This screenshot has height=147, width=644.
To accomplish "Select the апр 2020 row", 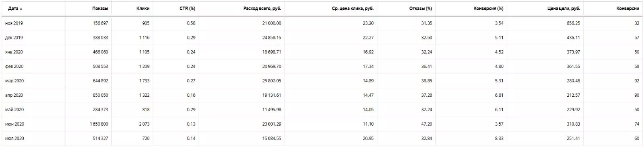I will 322,96.
